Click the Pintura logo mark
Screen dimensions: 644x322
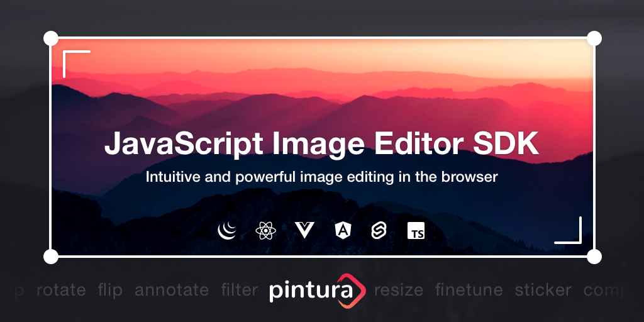click(x=352, y=291)
